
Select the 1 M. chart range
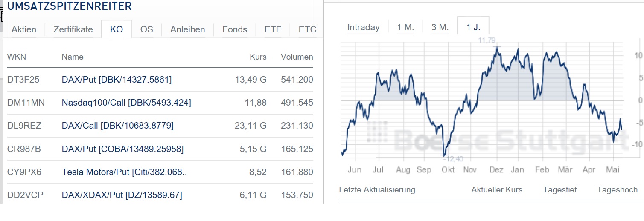coord(405,27)
